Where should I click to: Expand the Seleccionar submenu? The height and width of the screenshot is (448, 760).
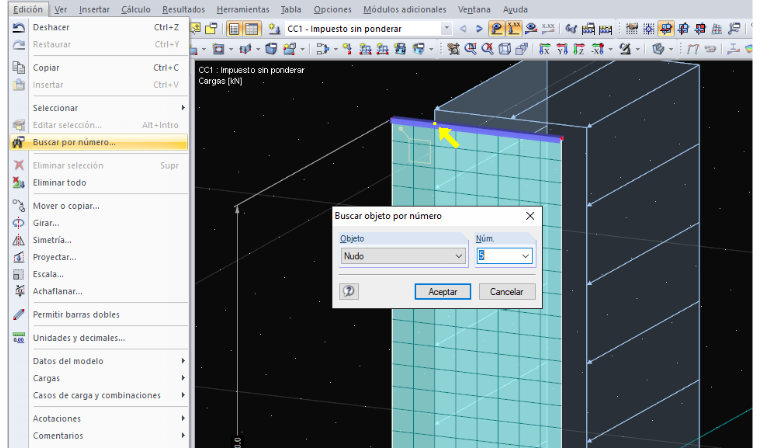point(98,108)
